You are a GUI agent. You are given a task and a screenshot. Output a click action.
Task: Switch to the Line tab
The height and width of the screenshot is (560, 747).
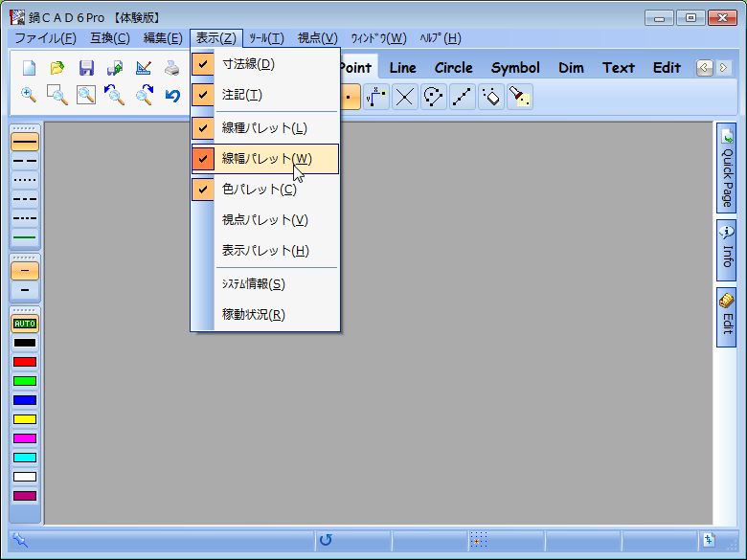tap(402, 68)
